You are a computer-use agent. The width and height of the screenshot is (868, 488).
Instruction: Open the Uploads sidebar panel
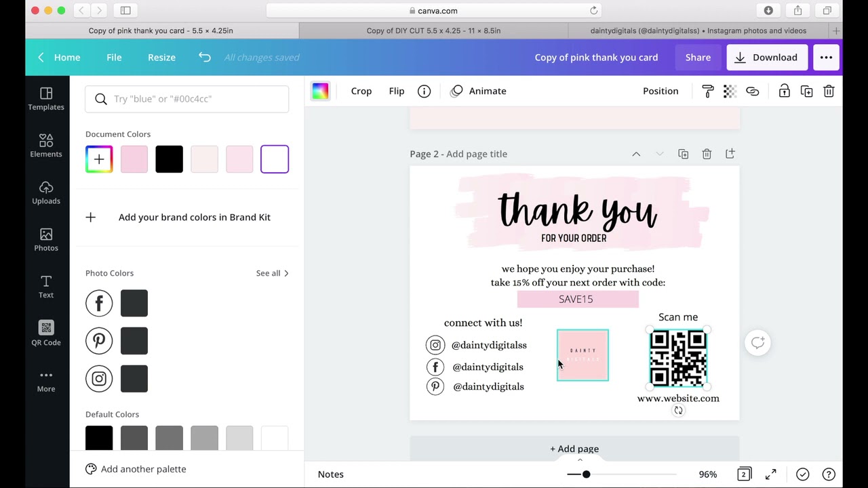coord(46,192)
